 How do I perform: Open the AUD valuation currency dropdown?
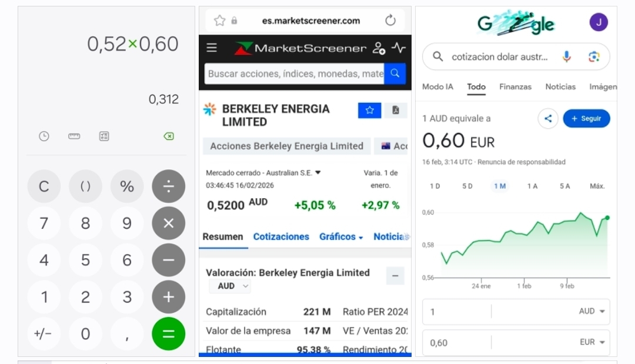click(233, 286)
